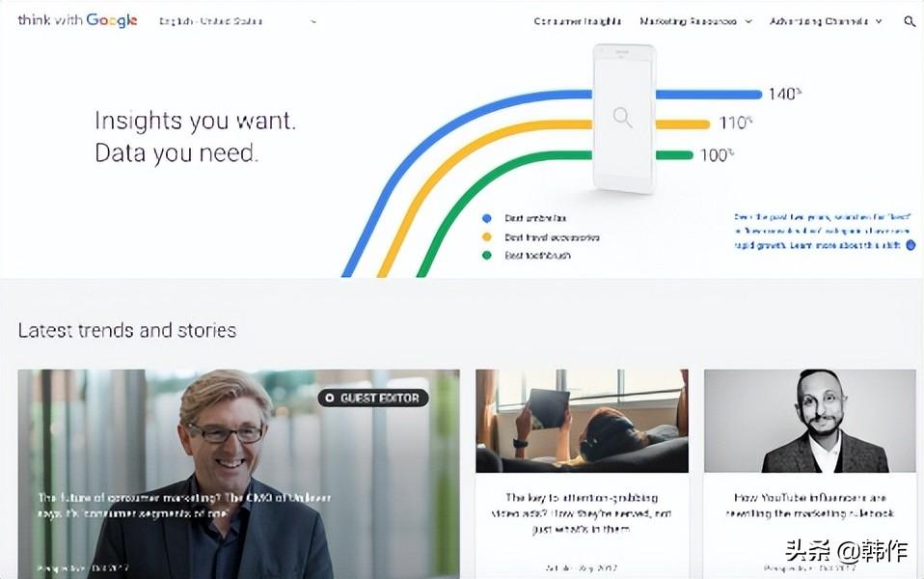Click the black-and-white bearded man portrait
Viewport: 924px width, 579px height.
810,421
